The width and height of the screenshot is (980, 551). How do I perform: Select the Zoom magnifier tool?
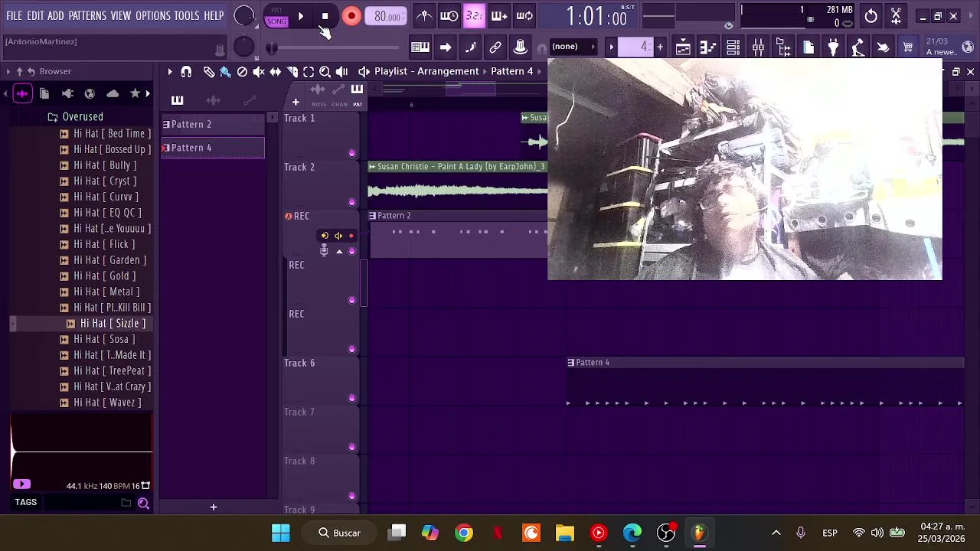tap(325, 71)
